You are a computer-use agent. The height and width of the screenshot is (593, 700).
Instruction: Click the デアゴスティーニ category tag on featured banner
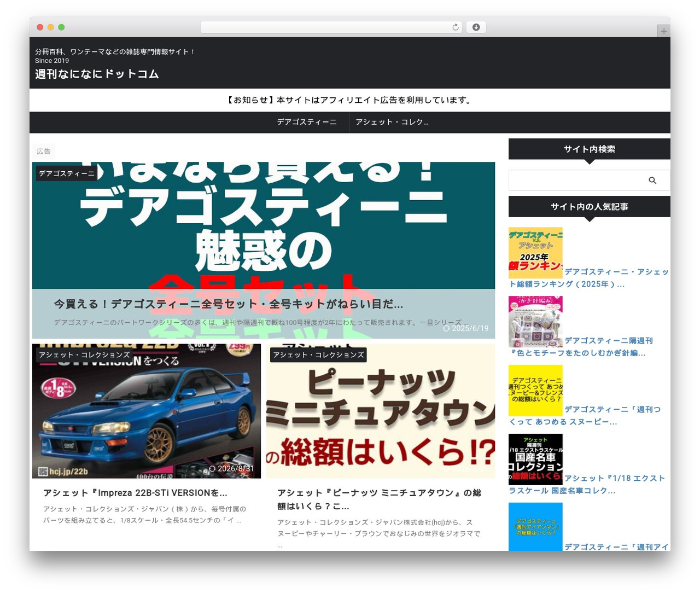tap(67, 173)
